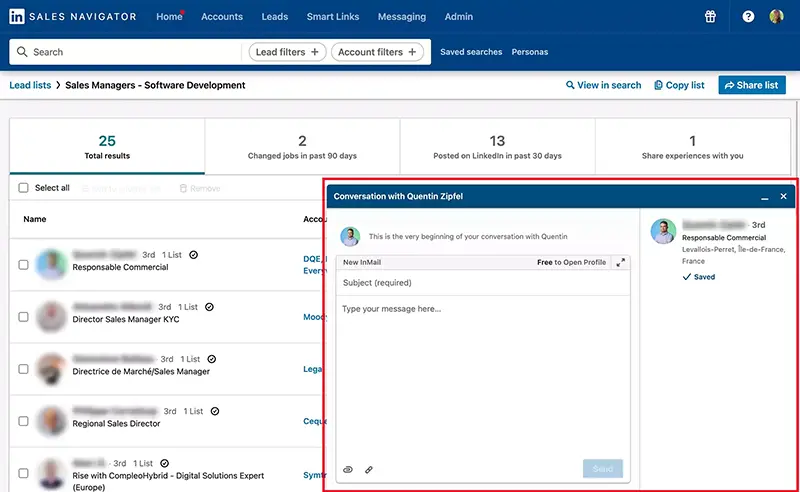Click the eye icon in message composer

(348, 470)
